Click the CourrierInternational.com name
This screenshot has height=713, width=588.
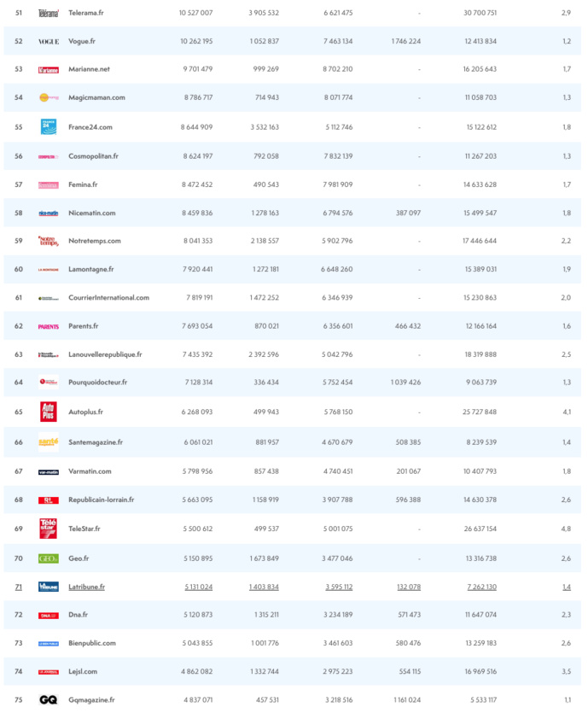tap(108, 297)
